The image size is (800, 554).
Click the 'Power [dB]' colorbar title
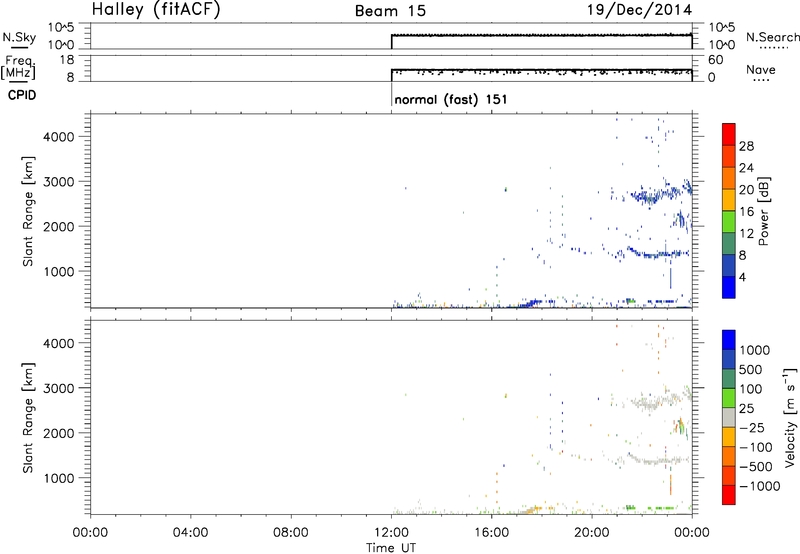(x=763, y=211)
